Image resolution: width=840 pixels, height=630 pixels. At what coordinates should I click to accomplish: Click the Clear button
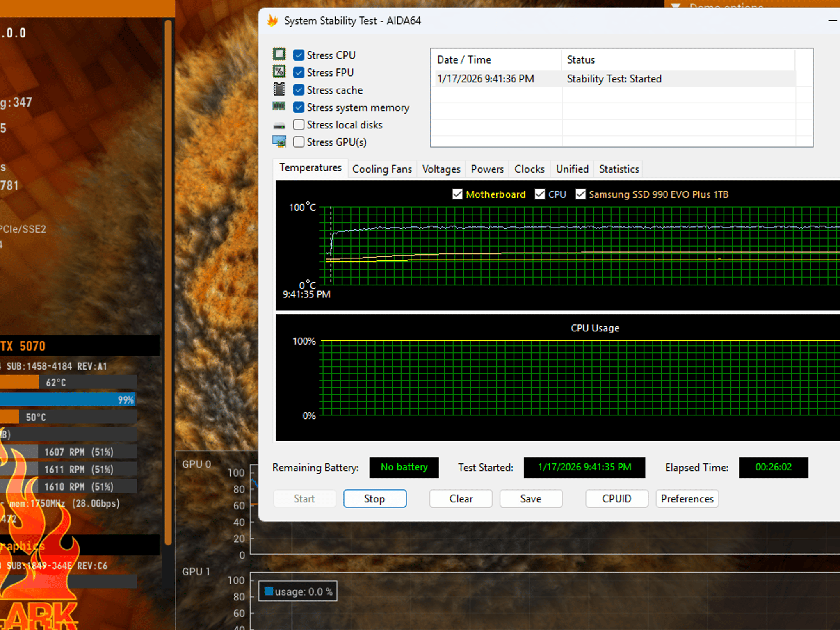[x=461, y=499]
